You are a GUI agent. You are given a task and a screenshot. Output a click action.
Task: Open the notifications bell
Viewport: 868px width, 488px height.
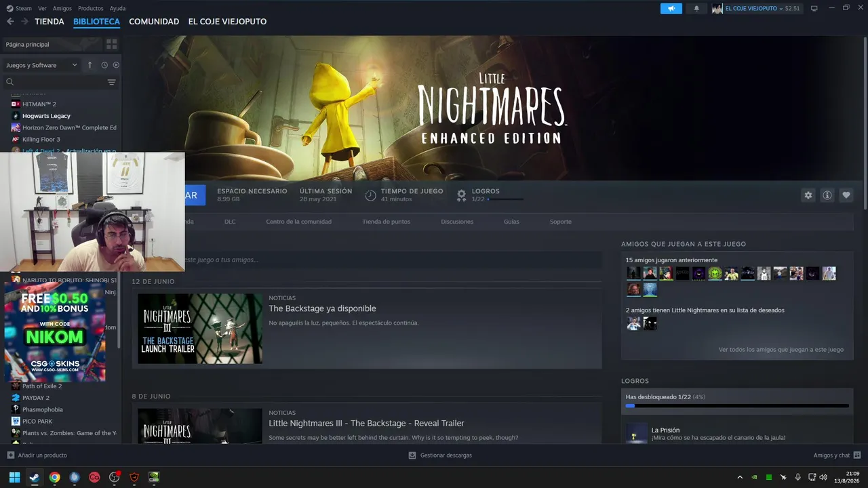coord(696,8)
